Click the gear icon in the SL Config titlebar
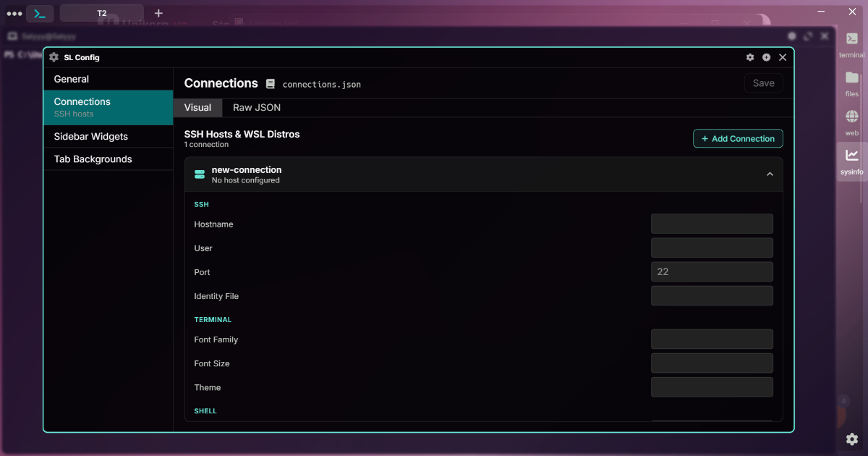This screenshot has width=868, height=456. pos(750,57)
